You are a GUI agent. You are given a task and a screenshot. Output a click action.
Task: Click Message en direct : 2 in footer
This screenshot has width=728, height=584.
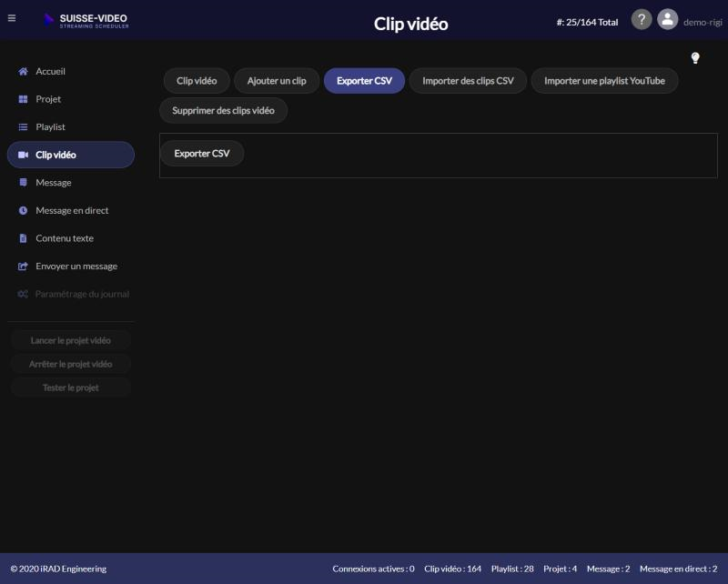[x=678, y=569]
